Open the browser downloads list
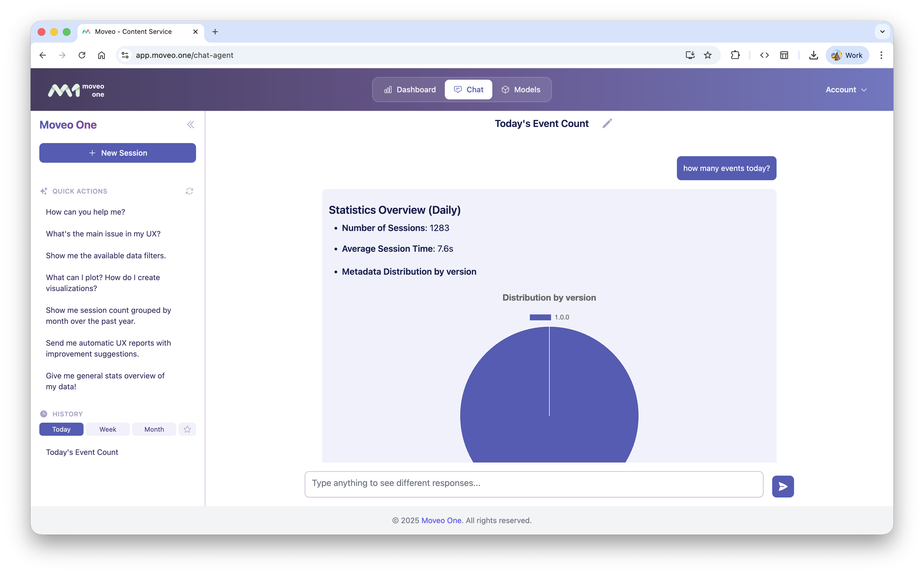This screenshot has height=575, width=924. click(x=813, y=55)
